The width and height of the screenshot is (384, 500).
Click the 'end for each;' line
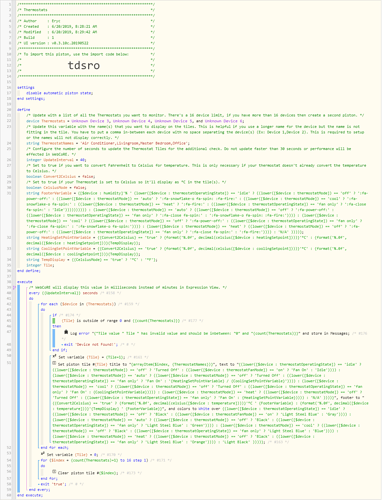click(54, 447)
